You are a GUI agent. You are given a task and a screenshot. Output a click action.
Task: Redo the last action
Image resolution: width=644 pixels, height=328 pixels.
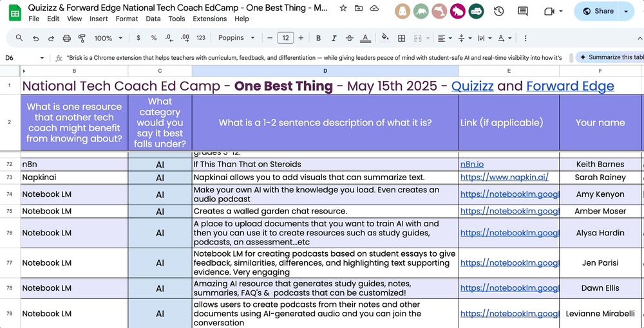click(x=51, y=38)
